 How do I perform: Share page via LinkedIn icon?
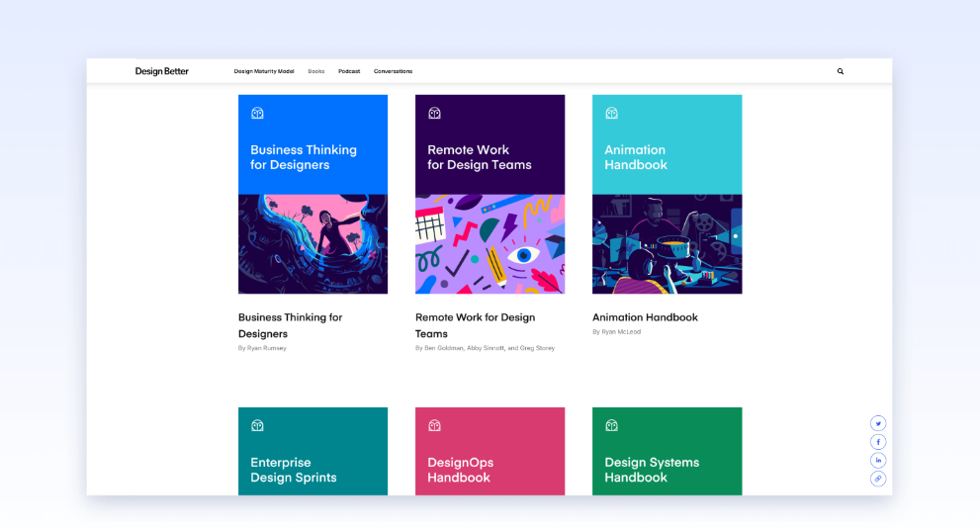[x=878, y=461]
